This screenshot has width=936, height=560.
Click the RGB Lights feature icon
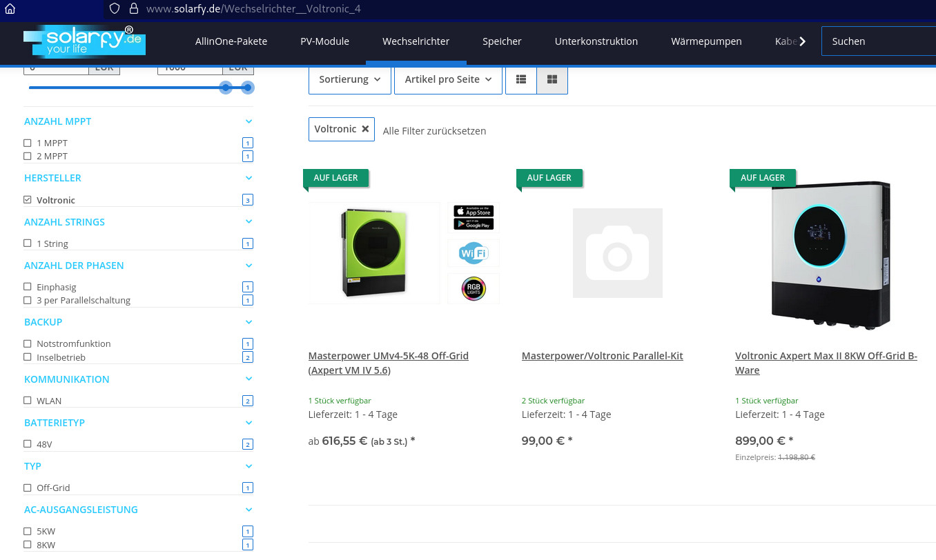coord(474,288)
